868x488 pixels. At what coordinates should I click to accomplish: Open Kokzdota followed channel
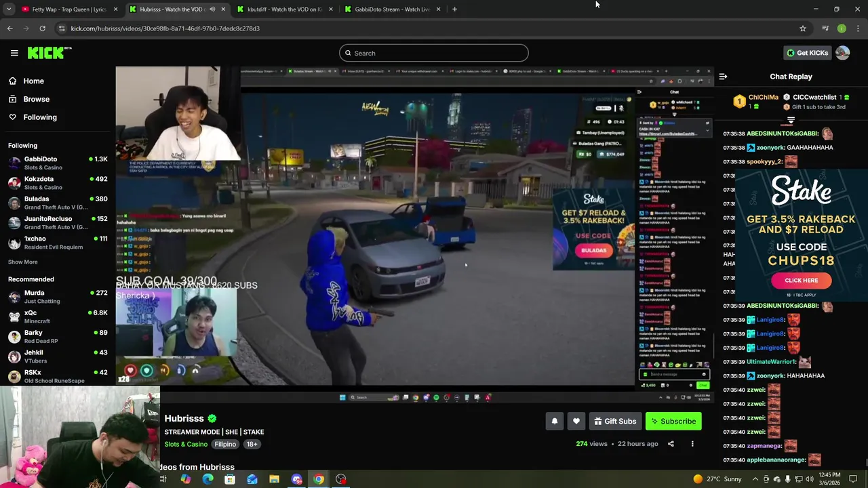58,182
